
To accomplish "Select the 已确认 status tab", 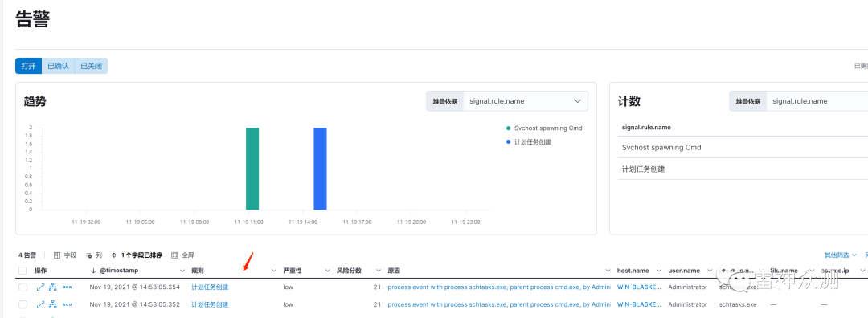I will coord(58,66).
